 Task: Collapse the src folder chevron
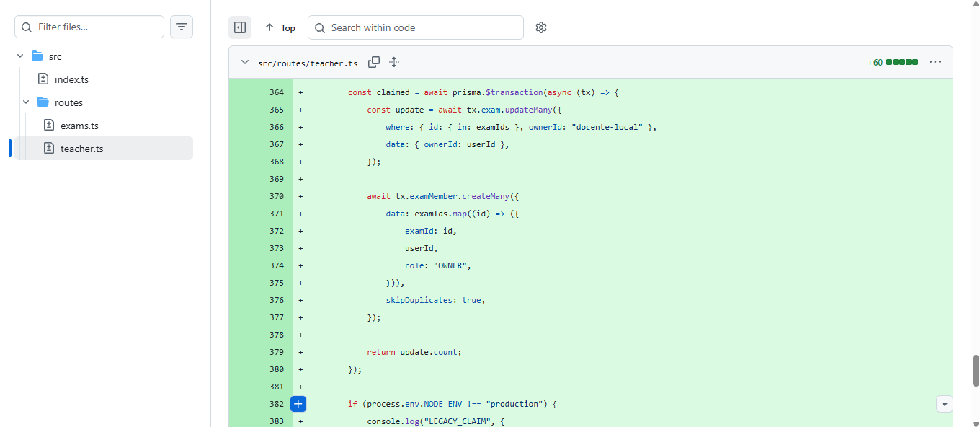pyautogui.click(x=20, y=56)
